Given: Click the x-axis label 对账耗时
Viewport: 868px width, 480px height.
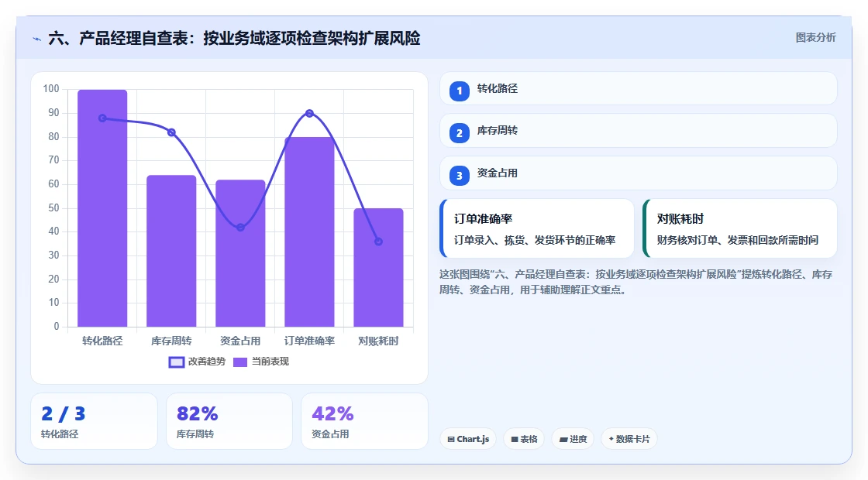Looking at the screenshot, I should click(379, 341).
